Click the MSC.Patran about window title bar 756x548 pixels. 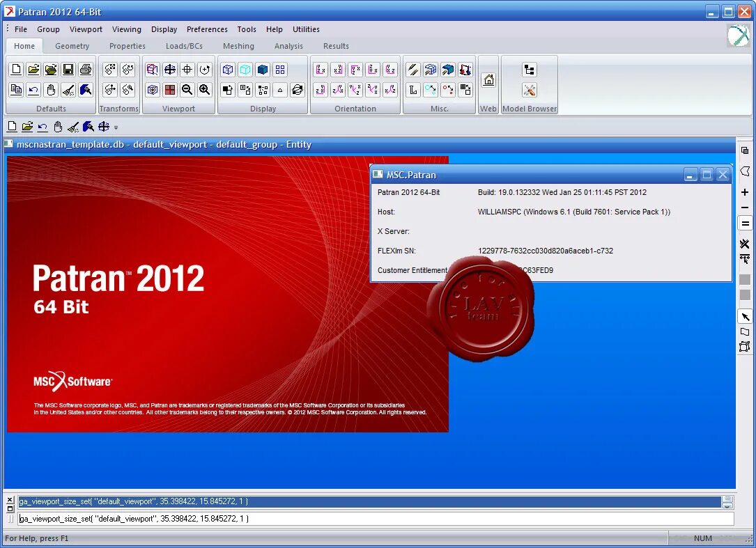[550, 175]
